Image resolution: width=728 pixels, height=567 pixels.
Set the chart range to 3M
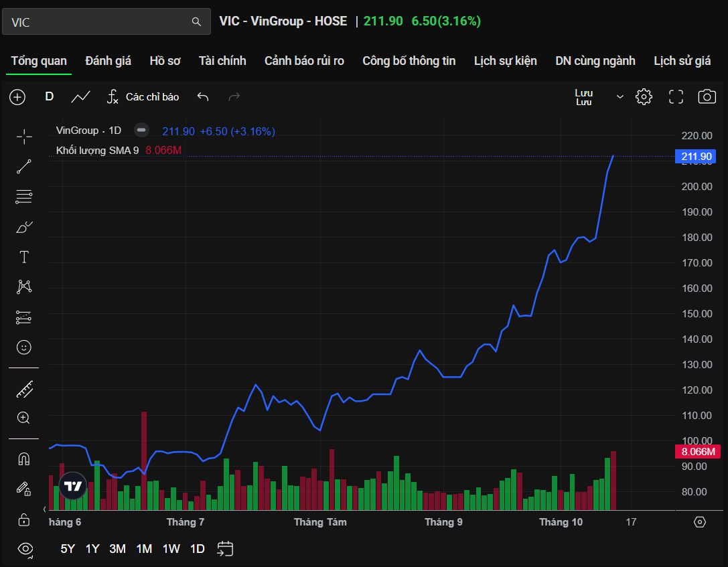[118, 549]
